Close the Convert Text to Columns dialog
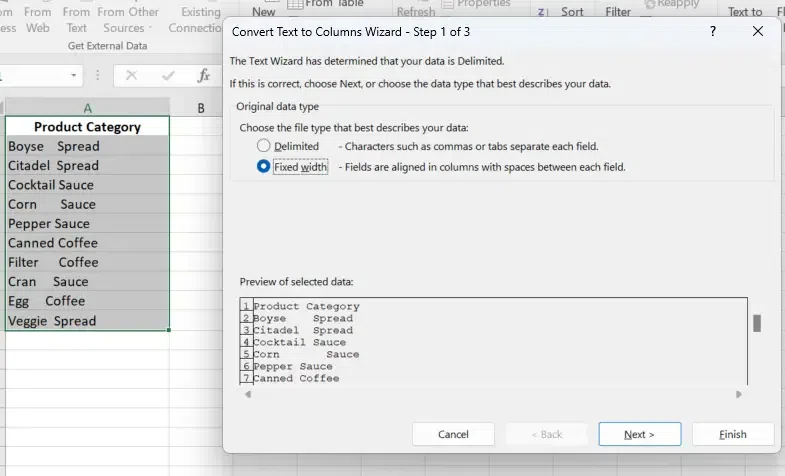Viewport: 785px width, 476px height. 758,32
